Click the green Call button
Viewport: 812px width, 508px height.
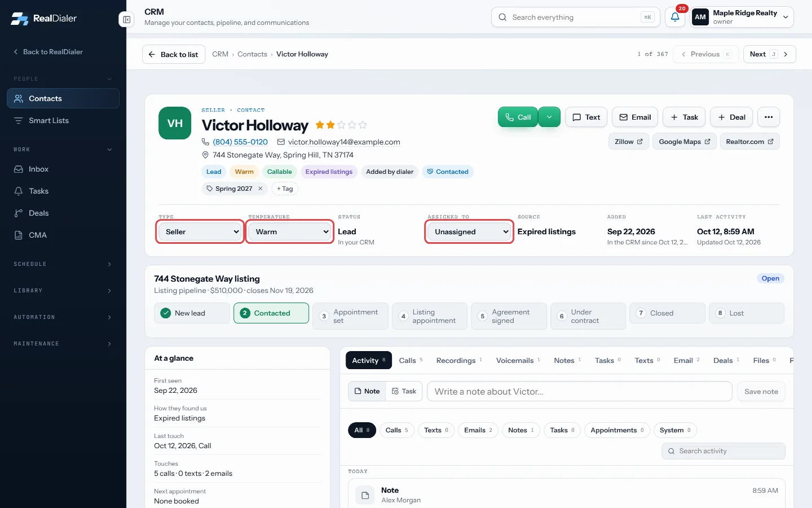[x=518, y=117]
